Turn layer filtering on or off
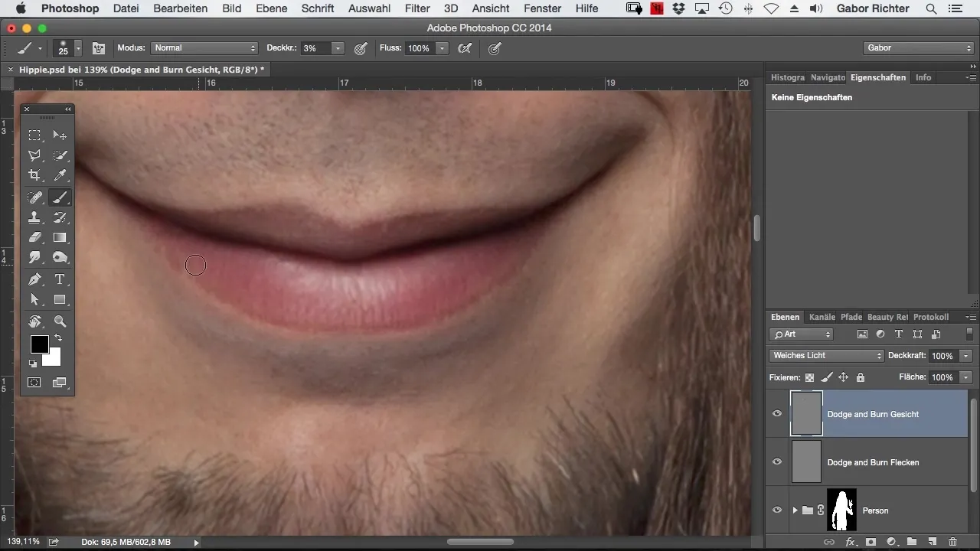This screenshot has width=980, height=551. pyautogui.click(x=969, y=334)
